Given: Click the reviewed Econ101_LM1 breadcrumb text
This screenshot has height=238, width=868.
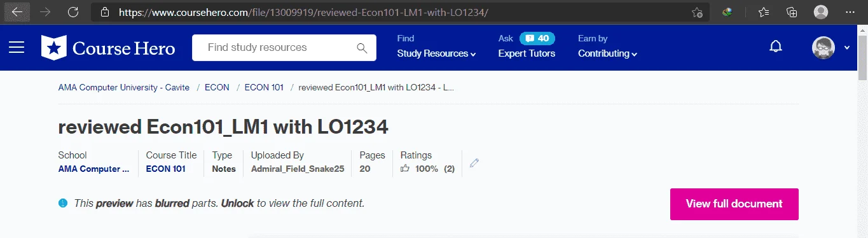Looking at the screenshot, I should point(376,87).
